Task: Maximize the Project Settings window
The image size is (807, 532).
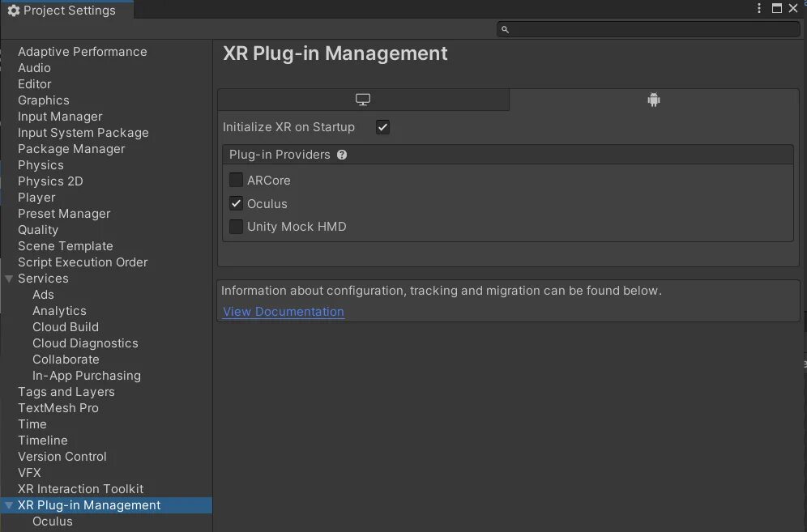Action: point(777,9)
